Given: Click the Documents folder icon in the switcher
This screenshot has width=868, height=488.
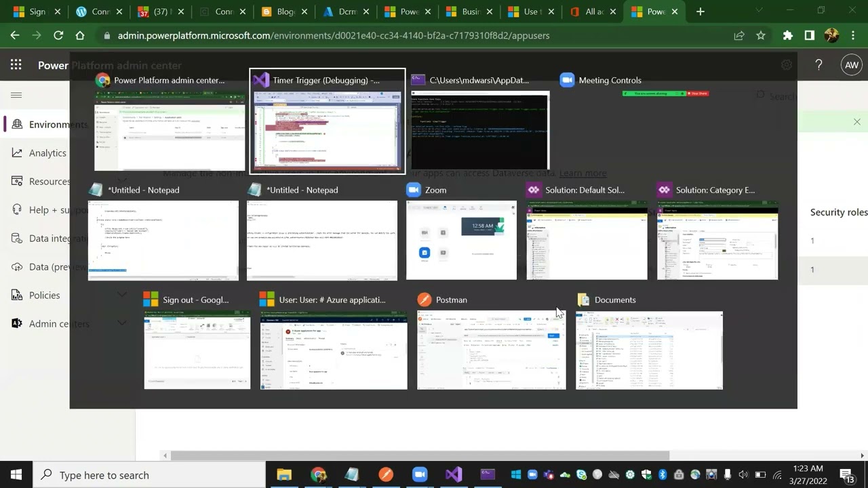Looking at the screenshot, I should [583, 300].
